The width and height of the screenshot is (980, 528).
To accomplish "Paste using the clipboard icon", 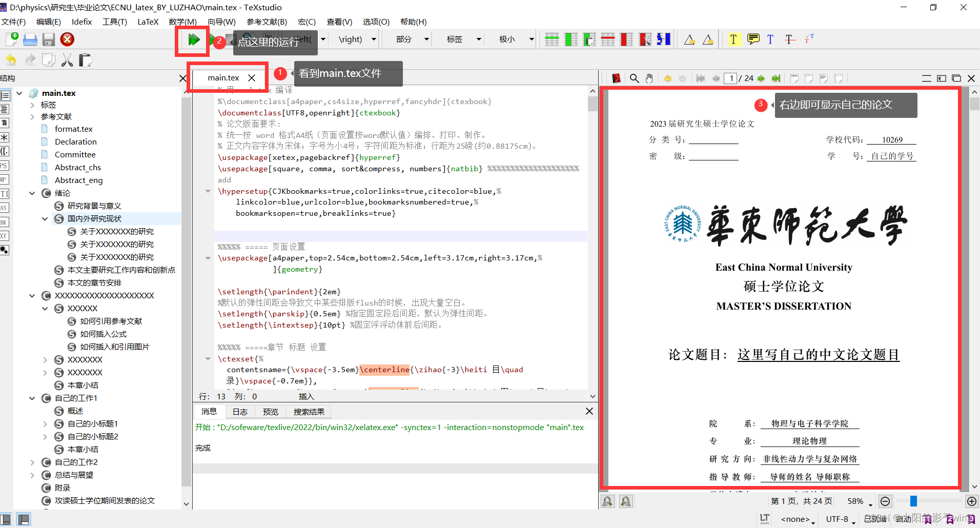I will pyautogui.click(x=86, y=60).
